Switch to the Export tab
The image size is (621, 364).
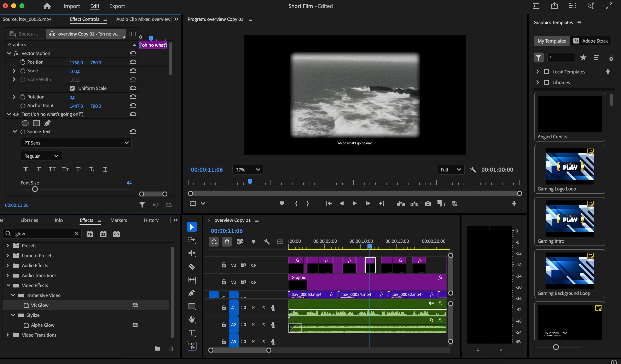pyautogui.click(x=117, y=6)
